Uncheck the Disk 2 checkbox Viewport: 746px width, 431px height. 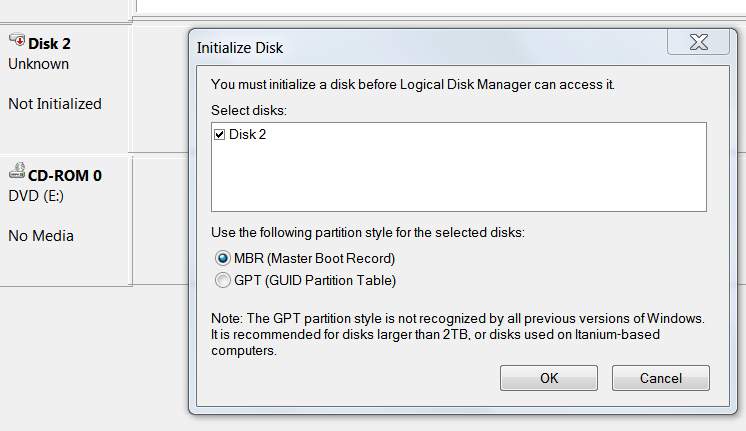point(219,135)
